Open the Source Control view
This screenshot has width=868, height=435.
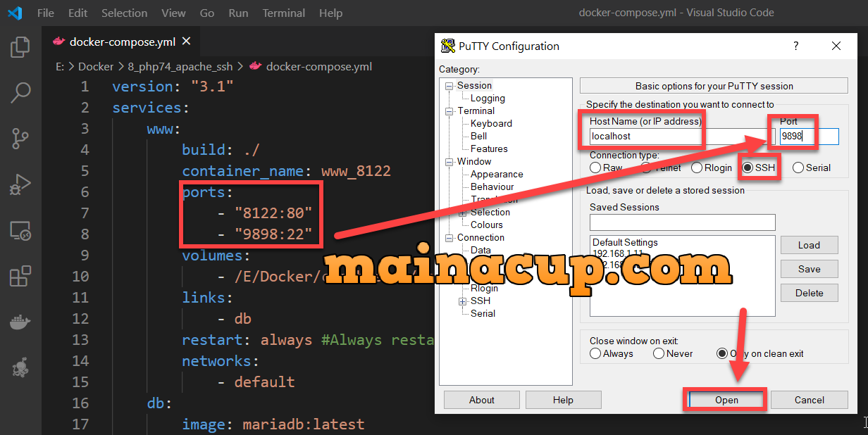20,139
